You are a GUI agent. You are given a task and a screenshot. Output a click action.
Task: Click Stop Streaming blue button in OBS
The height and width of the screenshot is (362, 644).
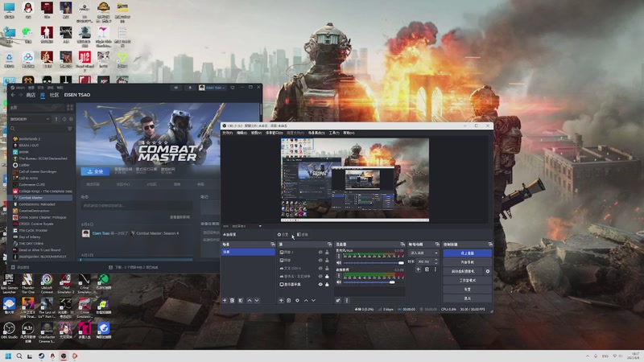click(x=468, y=253)
